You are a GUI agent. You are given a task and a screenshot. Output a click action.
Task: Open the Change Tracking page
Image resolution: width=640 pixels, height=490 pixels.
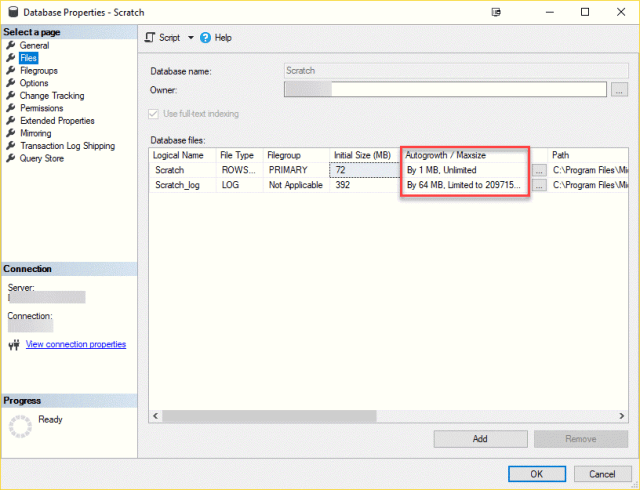52,96
